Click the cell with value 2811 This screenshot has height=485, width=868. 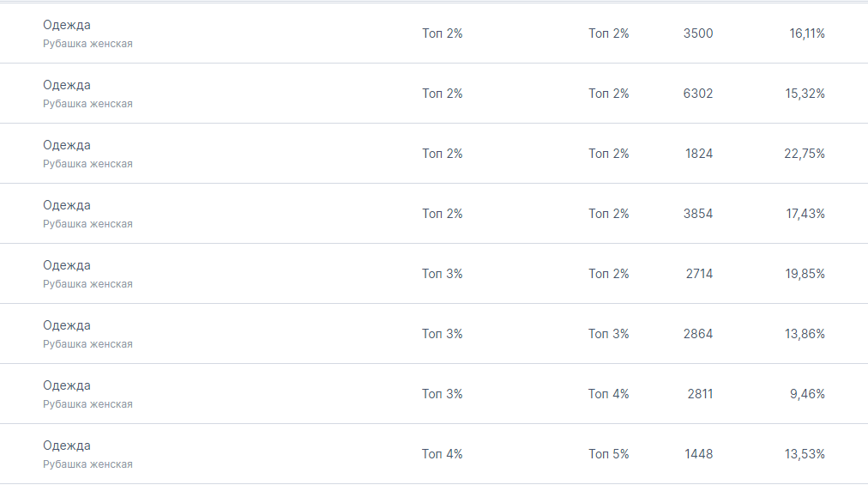(x=699, y=394)
